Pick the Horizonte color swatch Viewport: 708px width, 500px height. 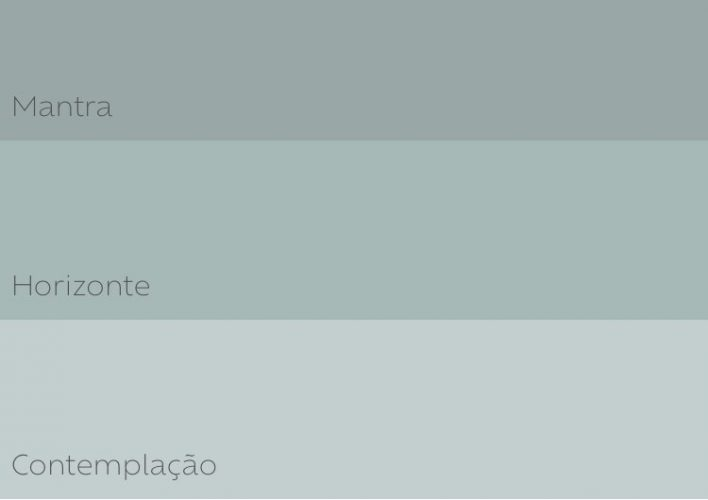tap(354, 230)
